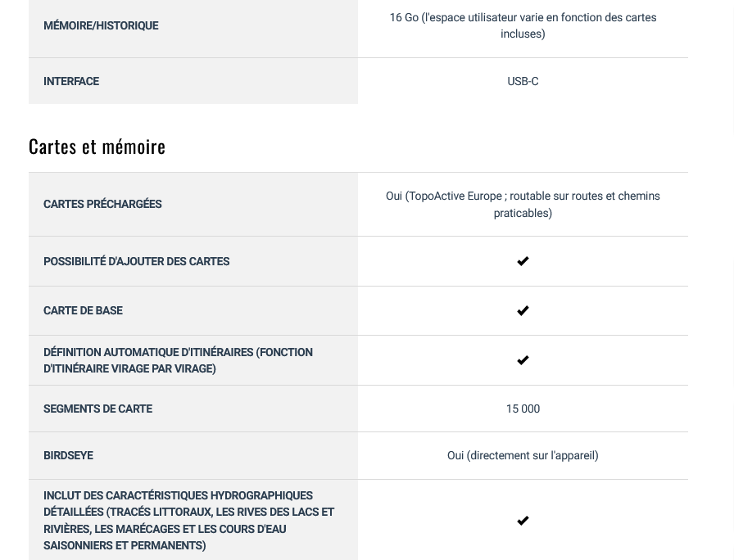The width and height of the screenshot is (734, 560).
Task: Click the INCLUT DES CARACTÉRISTIQUES HYDROGRAPHIQUES label
Action: (x=188, y=520)
